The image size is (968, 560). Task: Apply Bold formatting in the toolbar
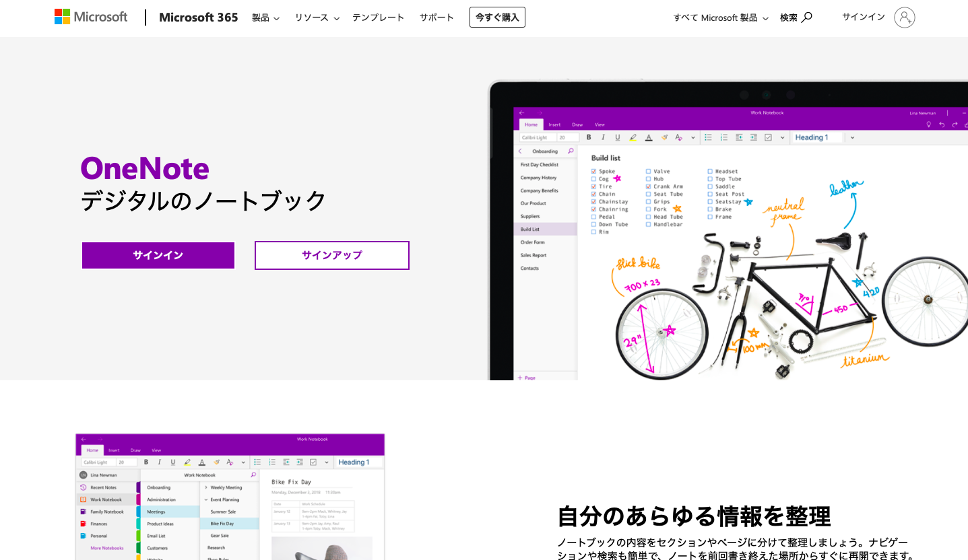click(x=589, y=137)
